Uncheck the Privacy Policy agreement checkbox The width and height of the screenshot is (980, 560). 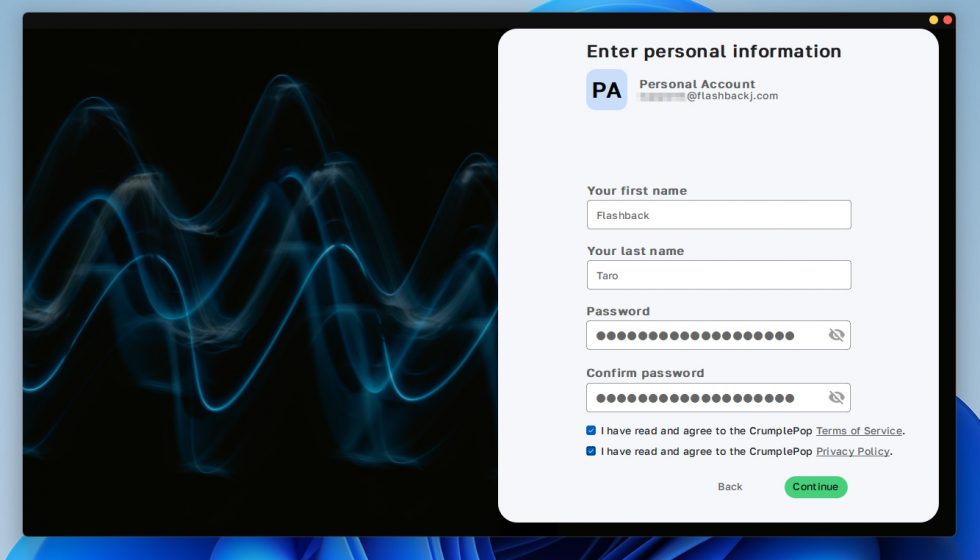click(591, 451)
